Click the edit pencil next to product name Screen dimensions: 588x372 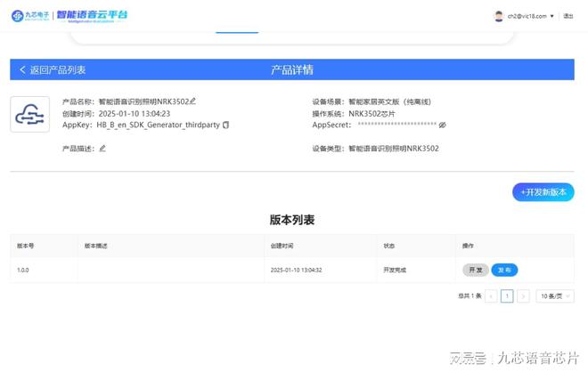(x=193, y=101)
